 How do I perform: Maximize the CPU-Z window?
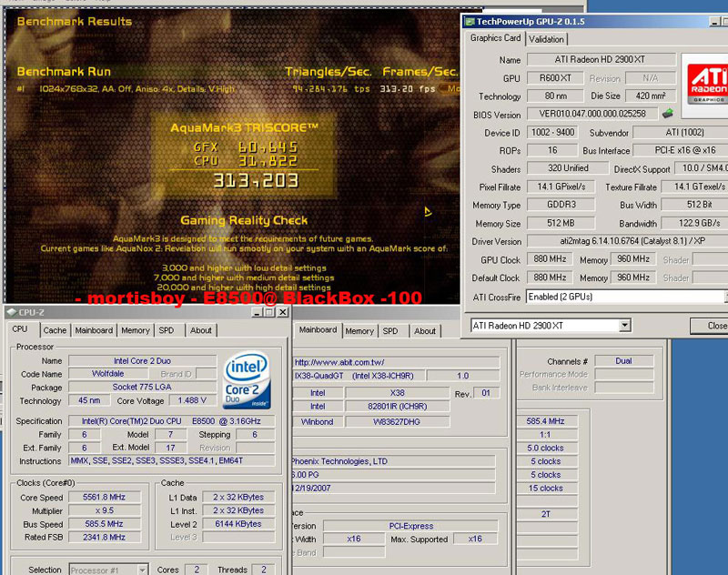pos(269,312)
